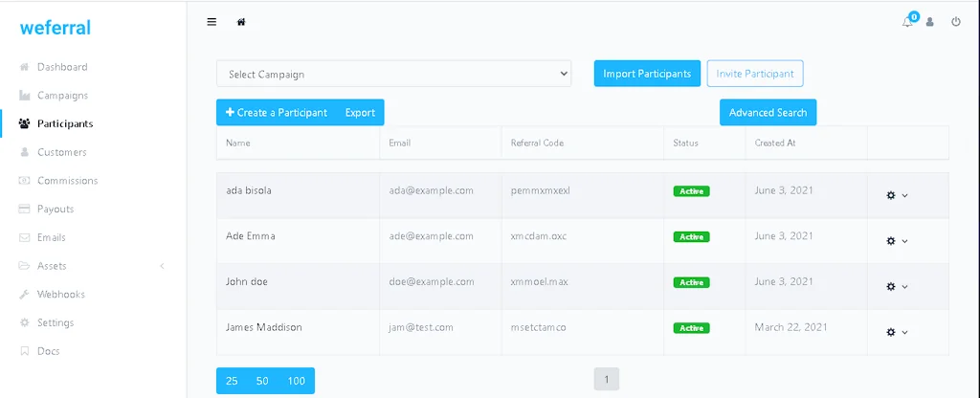The height and width of the screenshot is (398, 980).
Task: Navigate to Payouts section
Action: coord(56,209)
